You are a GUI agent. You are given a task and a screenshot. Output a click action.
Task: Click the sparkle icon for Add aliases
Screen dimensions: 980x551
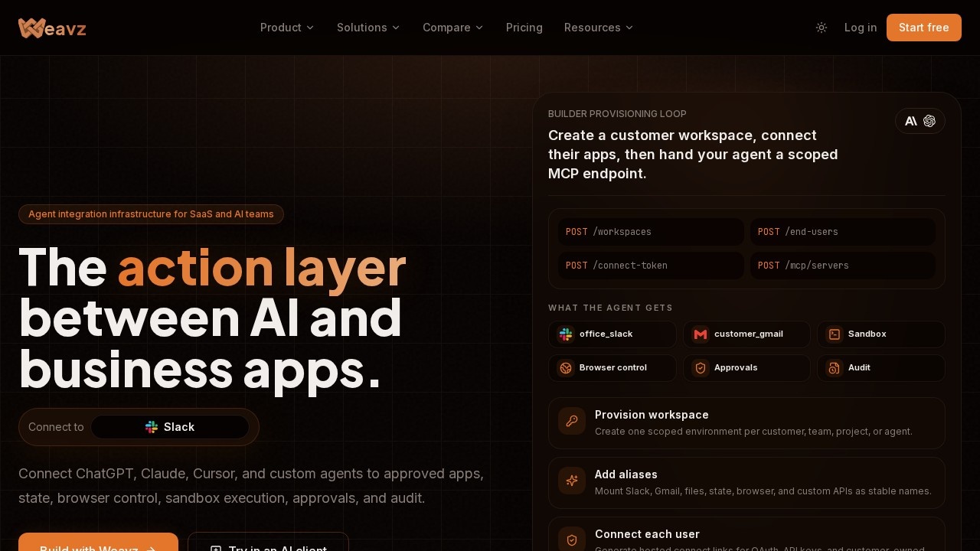[x=572, y=481]
